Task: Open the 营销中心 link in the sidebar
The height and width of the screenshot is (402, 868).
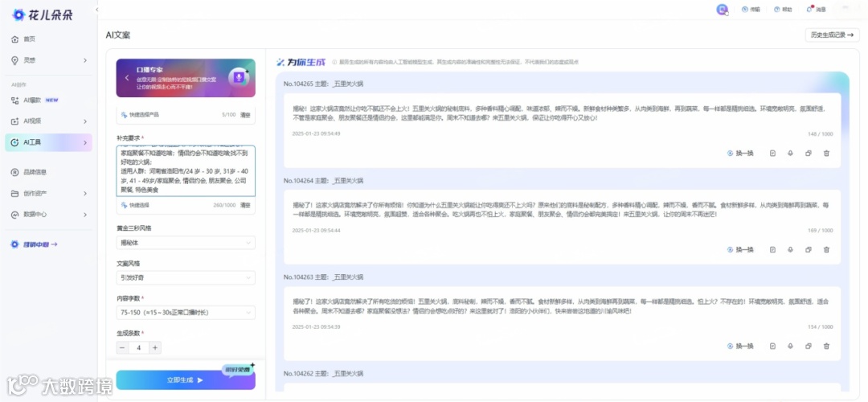Action: tap(35, 244)
